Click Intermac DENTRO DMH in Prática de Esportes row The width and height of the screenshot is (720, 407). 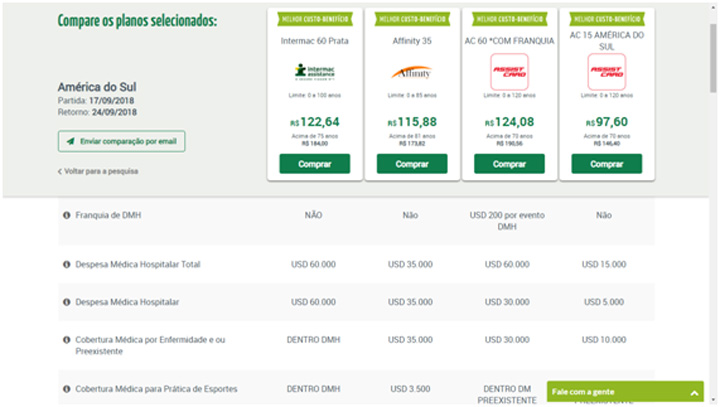313,389
